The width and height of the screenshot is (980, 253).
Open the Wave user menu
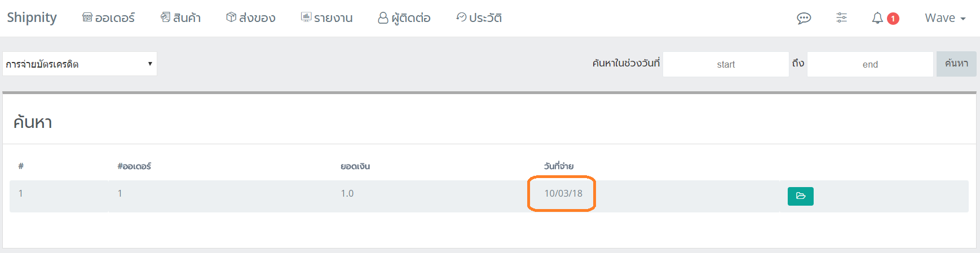[x=945, y=18]
